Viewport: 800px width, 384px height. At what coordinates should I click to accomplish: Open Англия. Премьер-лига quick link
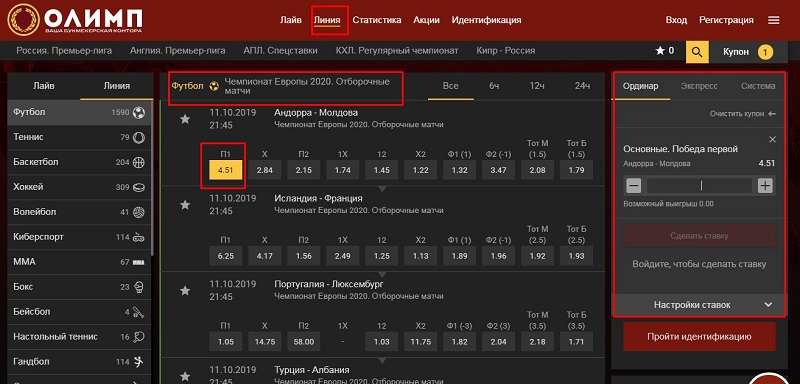click(178, 50)
